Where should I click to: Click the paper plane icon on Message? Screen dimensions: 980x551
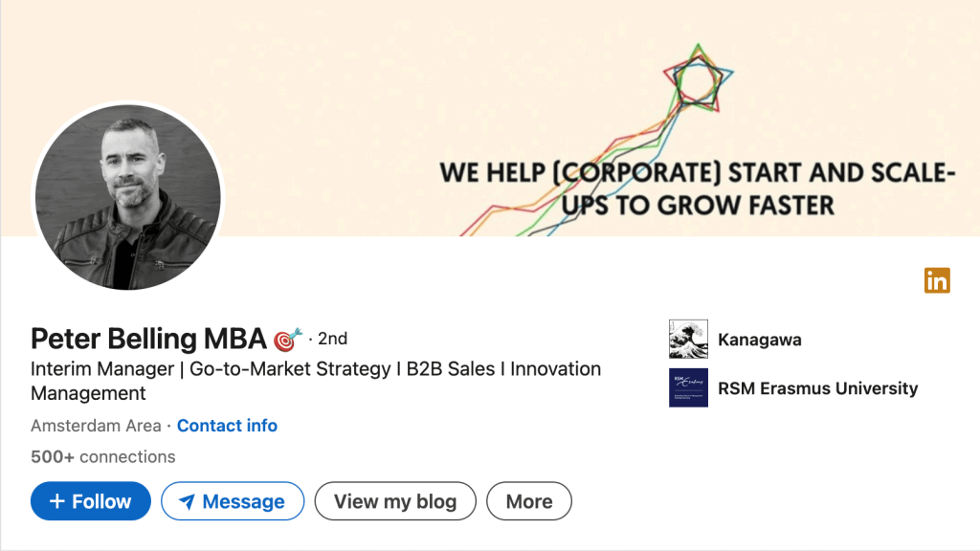tap(188, 501)
